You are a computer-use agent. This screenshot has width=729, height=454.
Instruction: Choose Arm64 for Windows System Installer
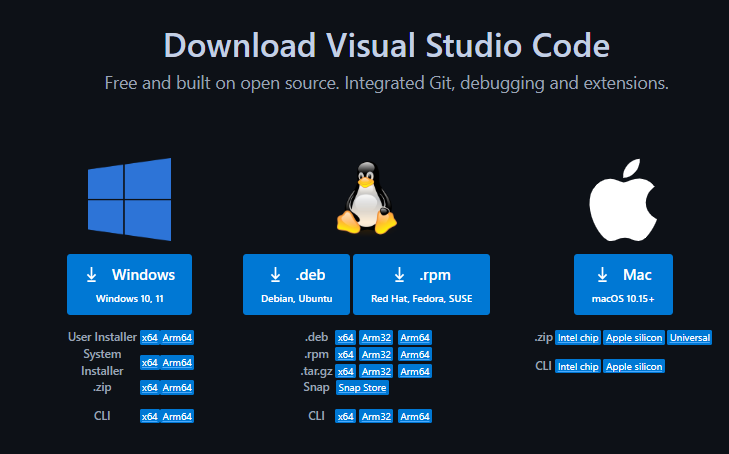177,362
